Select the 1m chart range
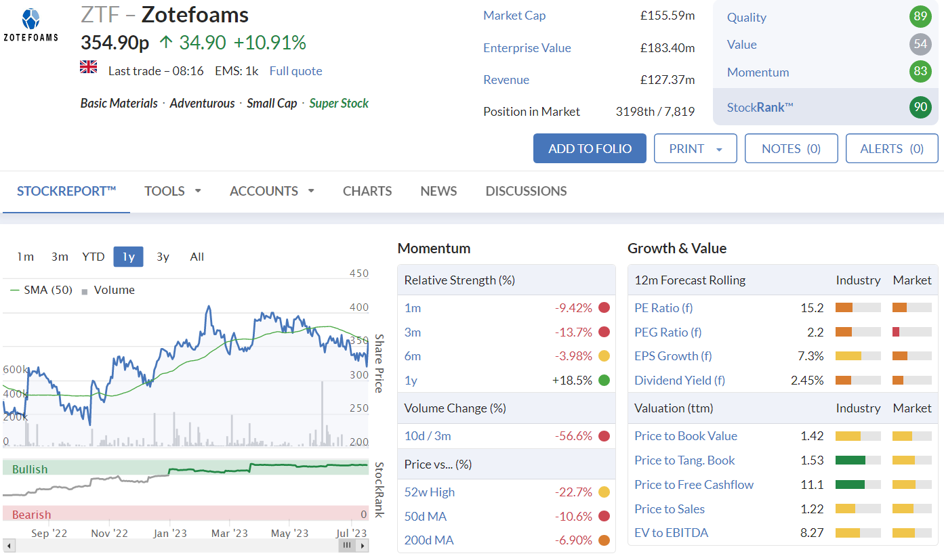944x560 pixels. coord(26,257)
